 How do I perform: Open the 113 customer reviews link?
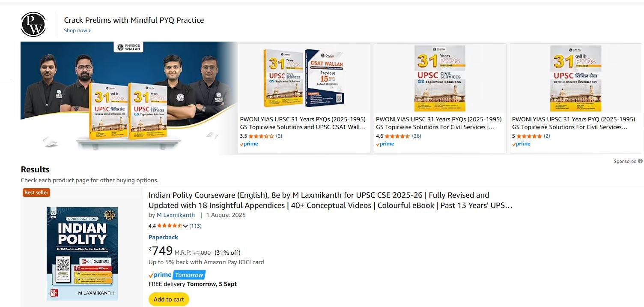coord(195,225)
